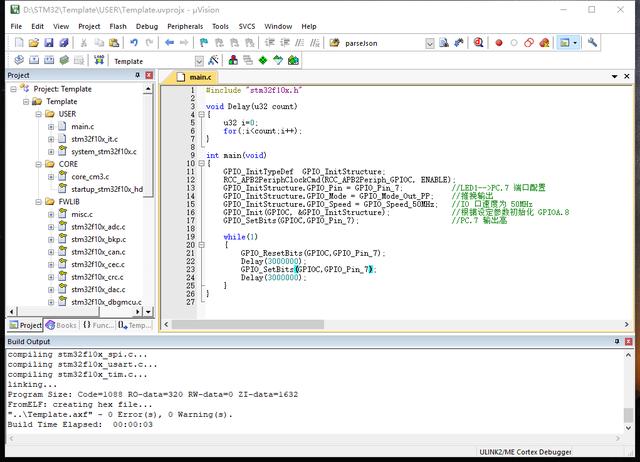Build target toolbar icon
This screenshot has width=640, height=462.
pos(34,60)
